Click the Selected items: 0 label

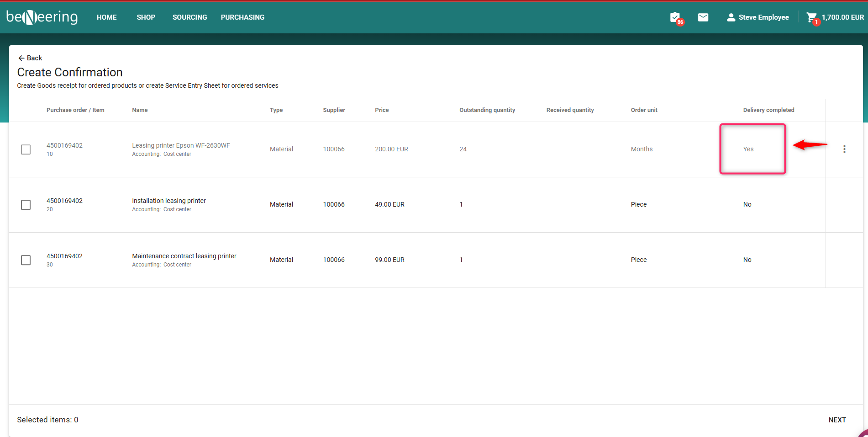coord(47,420)
